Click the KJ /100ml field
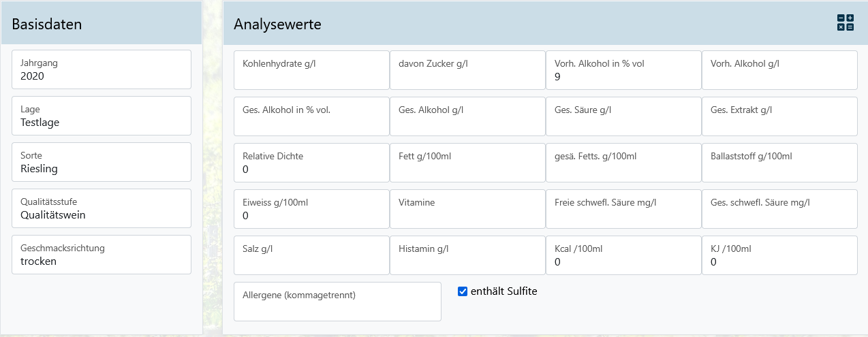Screen dimensions: 868x337 779,255
